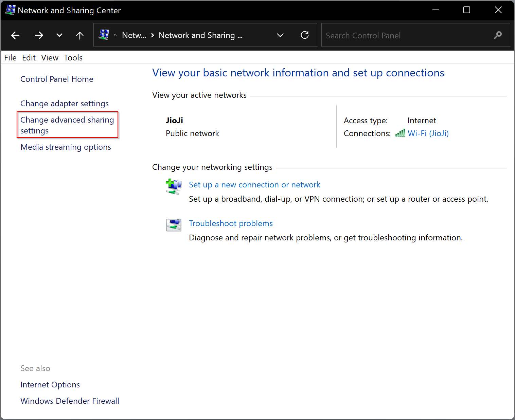Click the title bar window icon
This screenshot has width=515, height=420.
pos(11,10)
